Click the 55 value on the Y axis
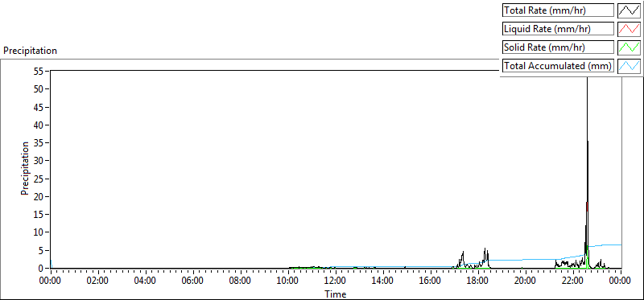This screenshot has width=644, height=300. [39, 72]
